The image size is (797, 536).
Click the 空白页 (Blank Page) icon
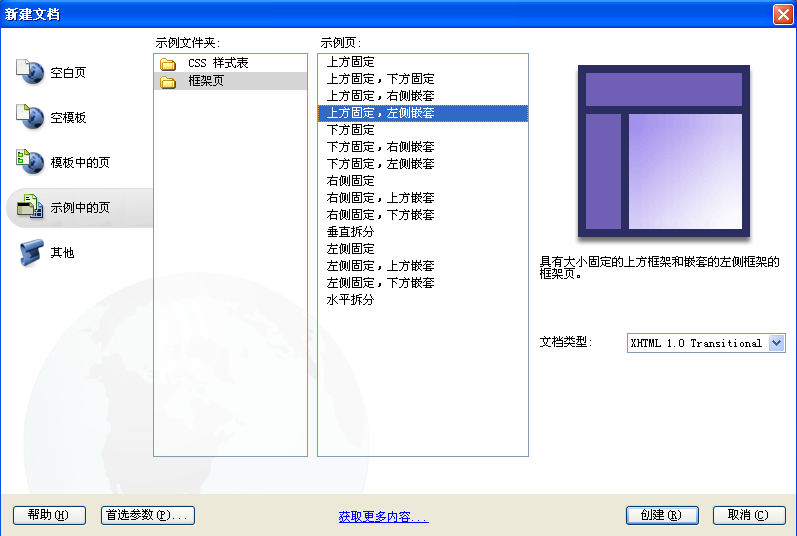coord(30,72)
